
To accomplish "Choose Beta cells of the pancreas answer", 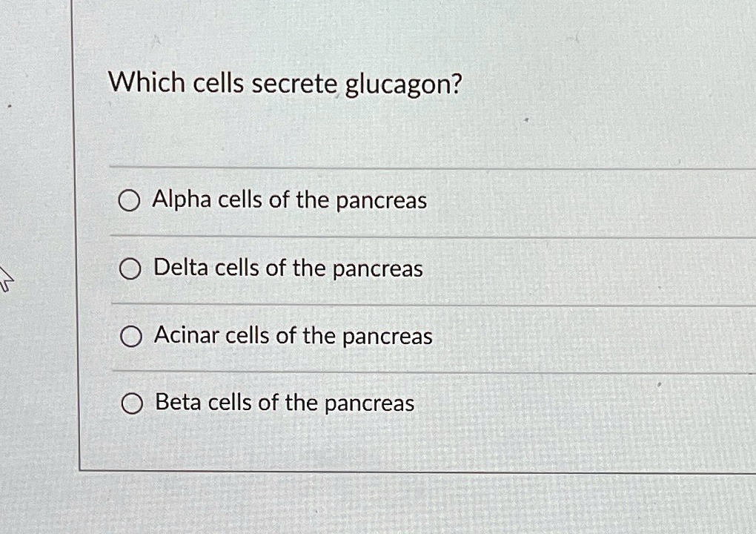I will tap(283, 403).
